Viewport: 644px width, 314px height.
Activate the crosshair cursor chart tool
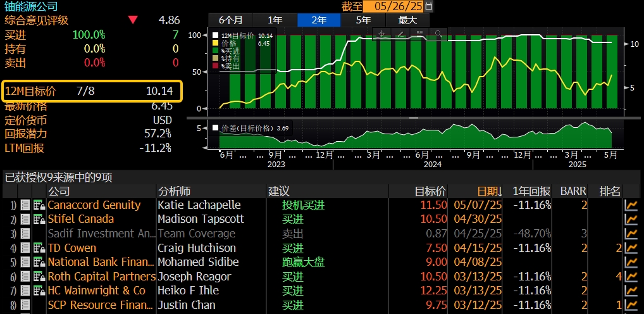tap(381, 34)
